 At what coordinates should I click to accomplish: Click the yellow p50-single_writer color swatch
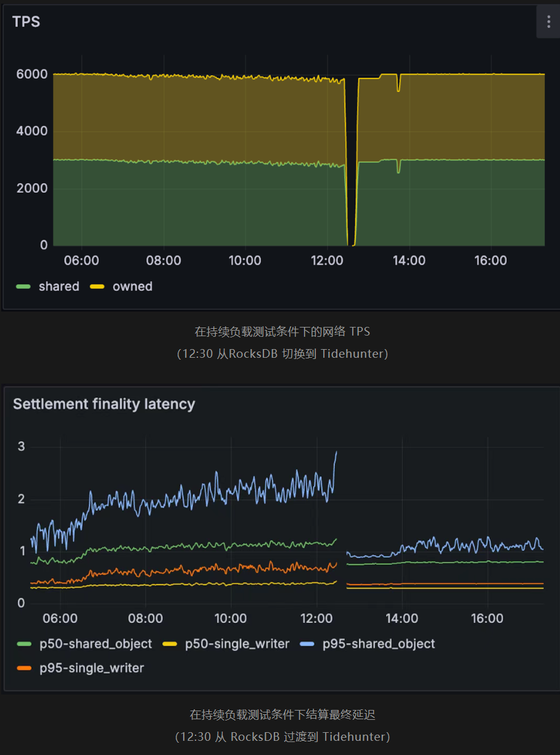[170, 644]
